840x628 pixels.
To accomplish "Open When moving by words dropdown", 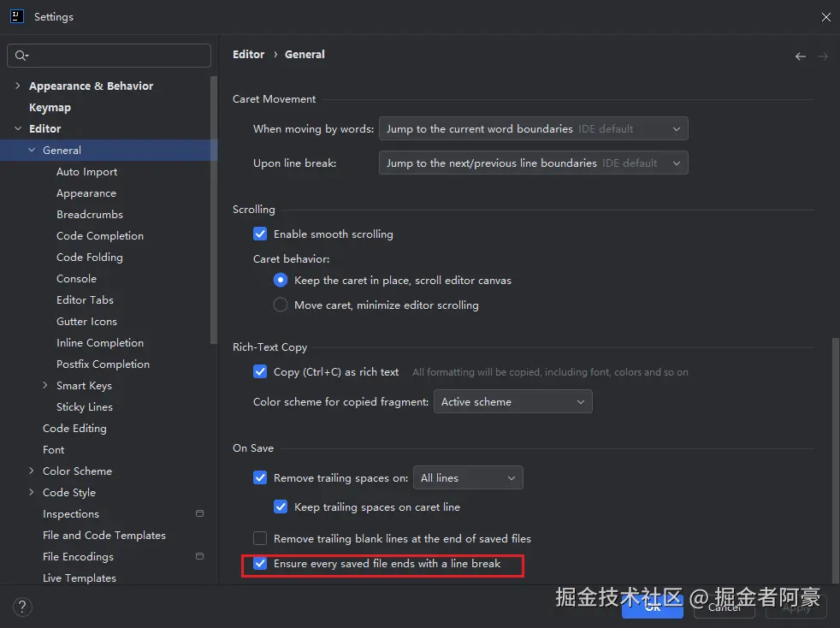I will [533, 128].
